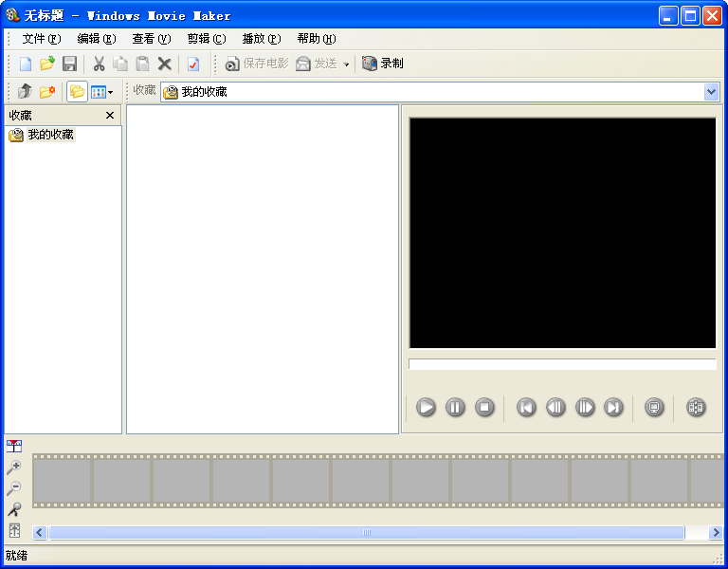This screenshot has height=569, width=728.
Task: Click the record narration microphone icon
Action: pyautogui.click(x=14, y=509)
